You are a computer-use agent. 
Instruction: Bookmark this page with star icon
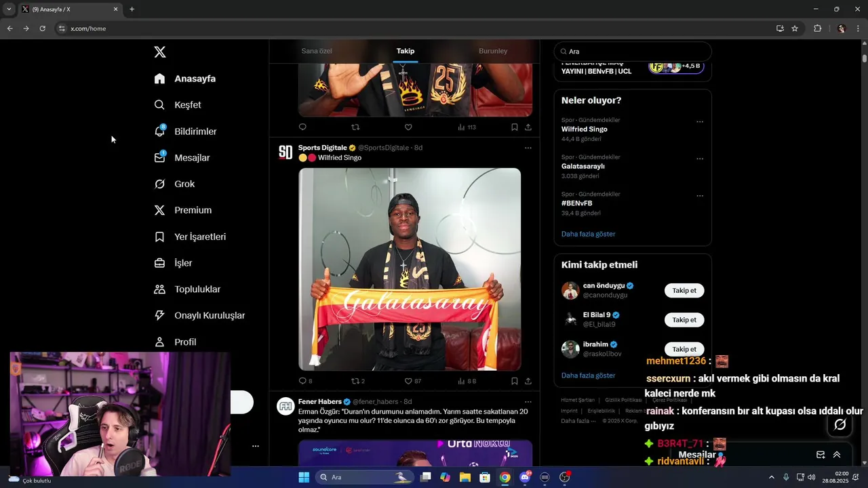tap(795, 28)
